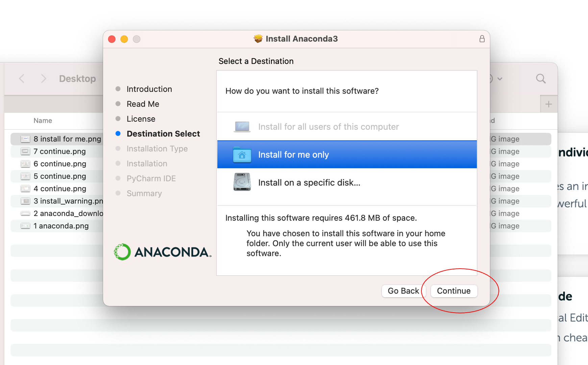588x365 pixels.
Task: Click the laptop icon for all users option
Action: click(242, 126)
